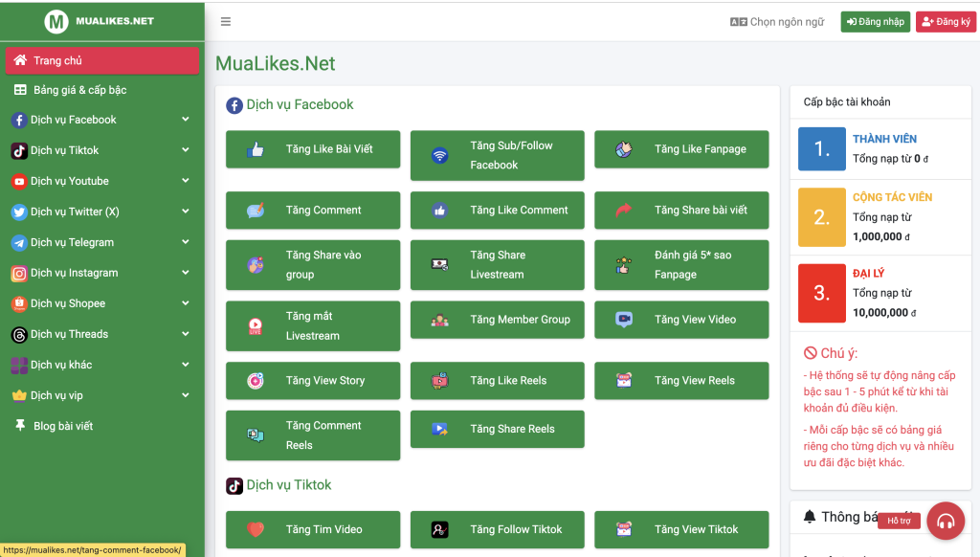This screenshot has height=557, width=980.
Task: Click the Đăng ký register button
Action: (947, 22)
